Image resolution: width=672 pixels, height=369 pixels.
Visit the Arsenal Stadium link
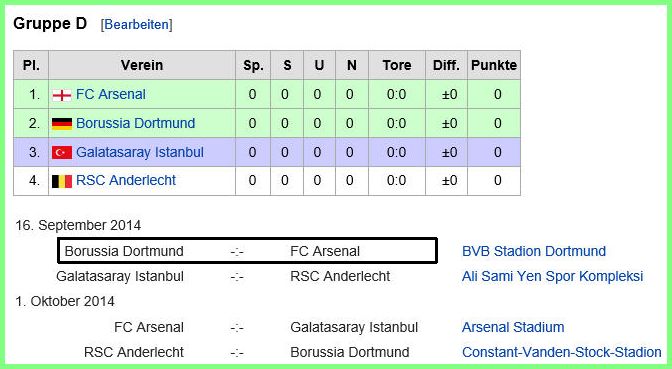point(513,327)
